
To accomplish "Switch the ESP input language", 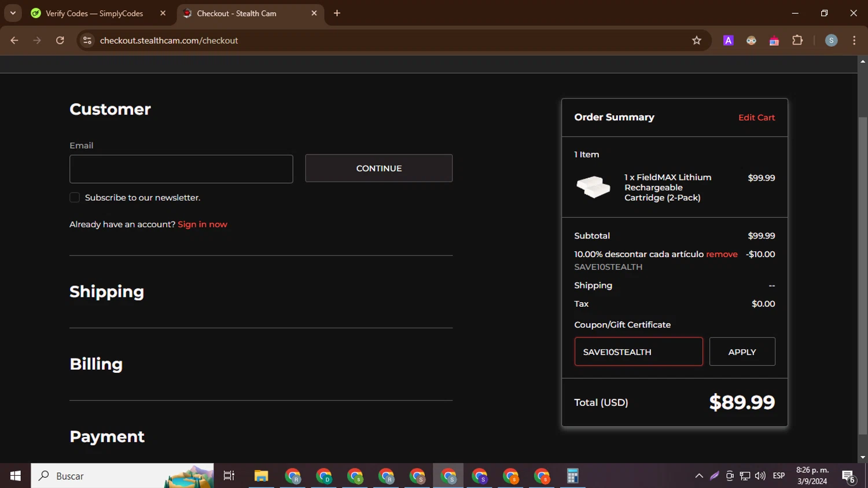I will 779,476.
